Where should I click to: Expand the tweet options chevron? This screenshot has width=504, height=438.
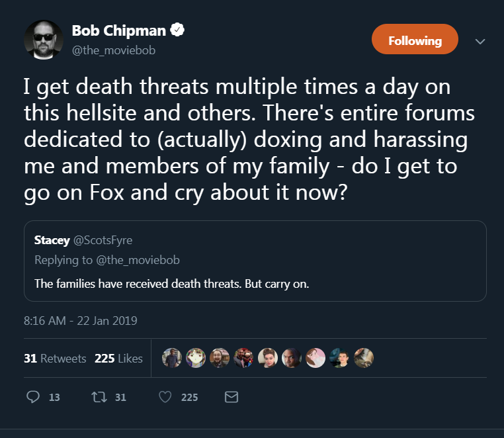(480, 42)
